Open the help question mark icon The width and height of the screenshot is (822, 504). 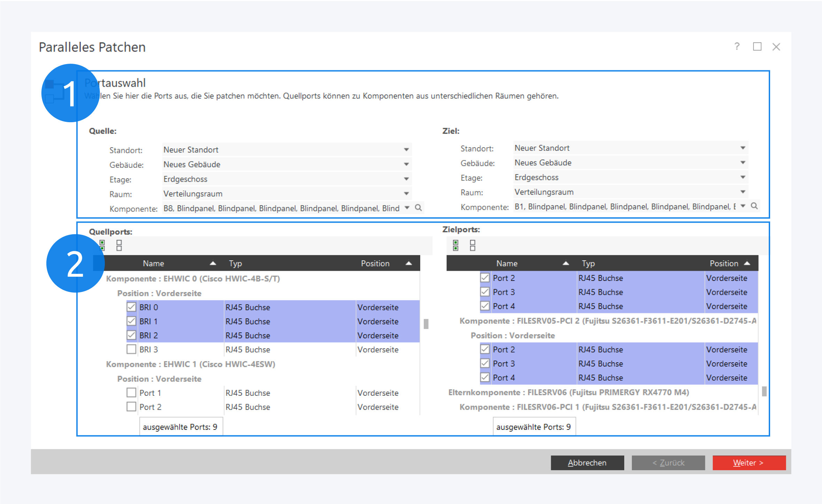737,47
